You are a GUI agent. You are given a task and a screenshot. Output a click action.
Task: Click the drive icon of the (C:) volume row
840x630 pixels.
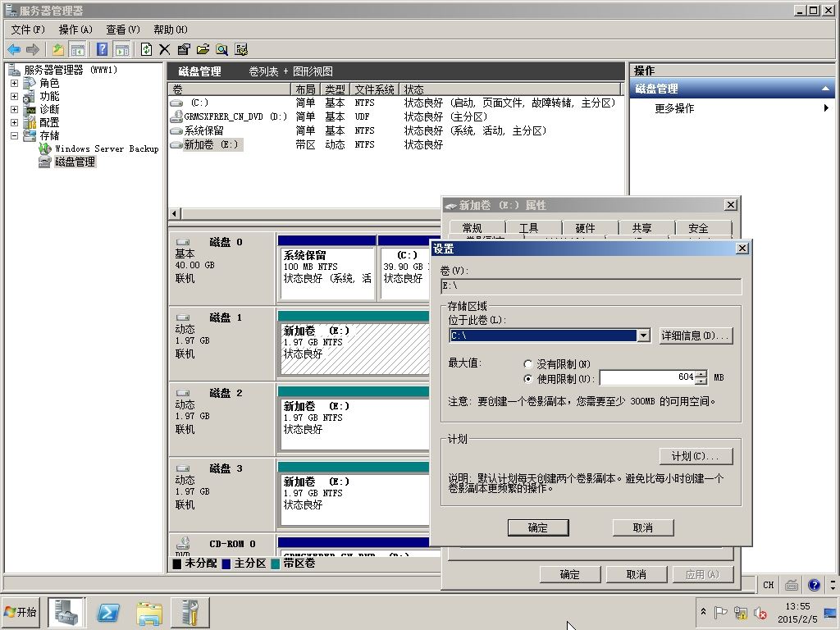point(176,103)
